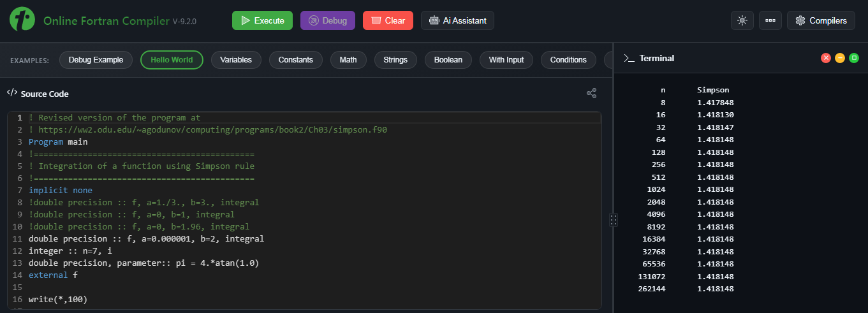Click the eraser icon in Clear button
Screen dimensions: 868x313
click(x=376, y=20)
